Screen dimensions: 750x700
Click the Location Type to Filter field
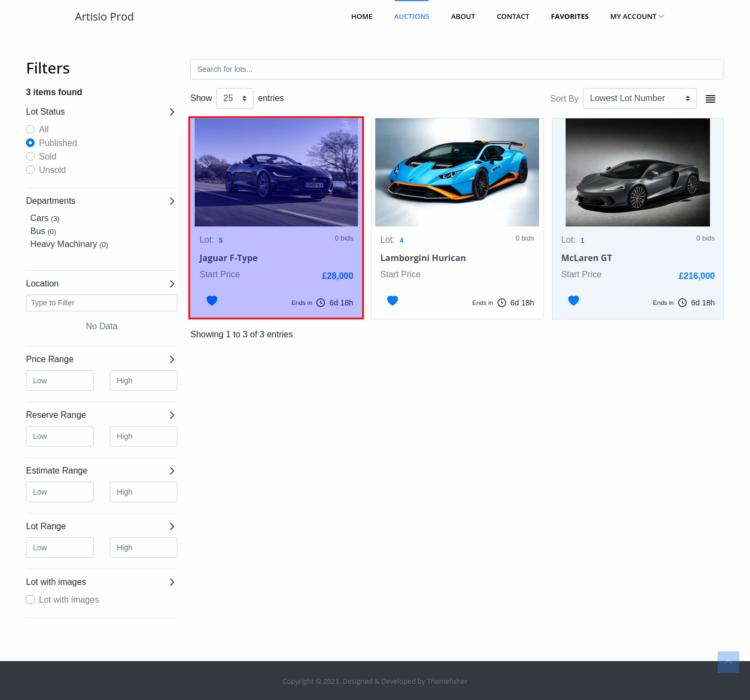tap(102, 303)
